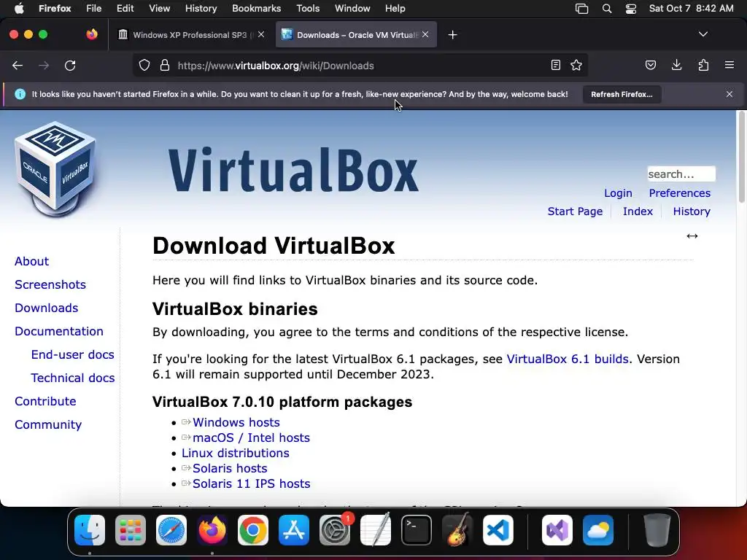
Task: Dismiss the Firefox refresh notification bar
Action: point(729,94)
